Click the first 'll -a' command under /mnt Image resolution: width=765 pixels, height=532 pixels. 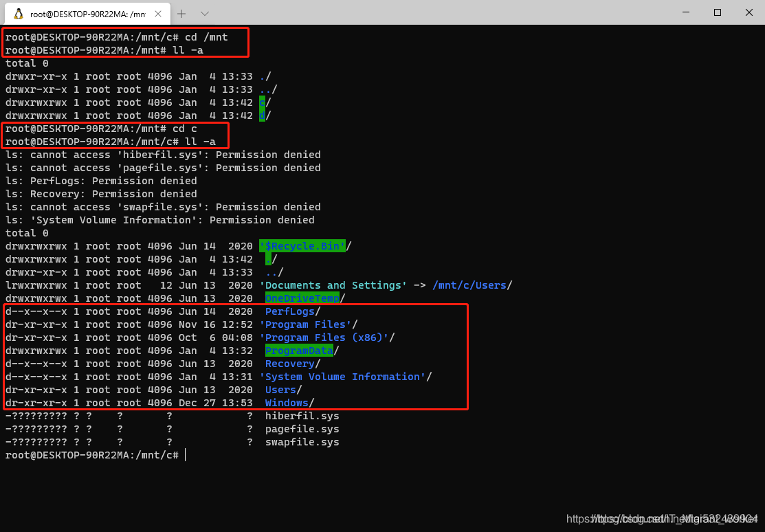click(x=188, y=50)
